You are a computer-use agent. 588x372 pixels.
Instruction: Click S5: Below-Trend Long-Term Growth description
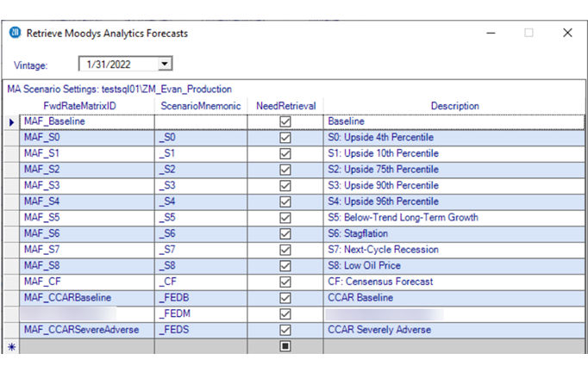(454, 218)
